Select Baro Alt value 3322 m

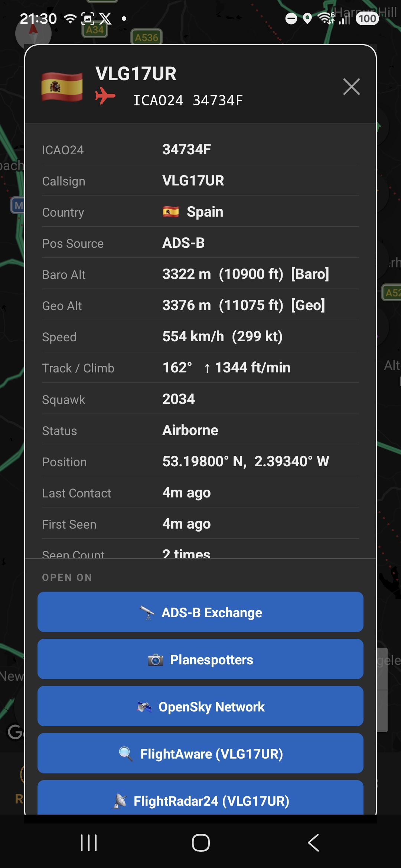[x=187, y=274]
